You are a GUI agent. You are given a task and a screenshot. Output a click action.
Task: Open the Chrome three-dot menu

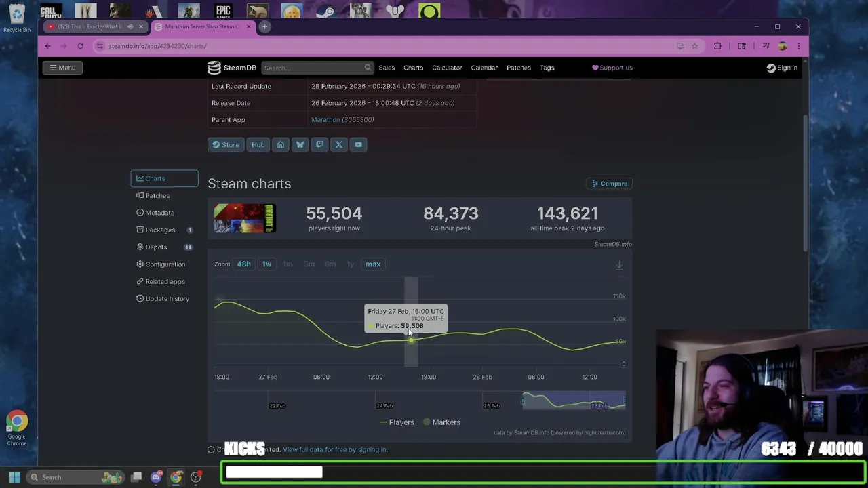[x=798, y=46]
